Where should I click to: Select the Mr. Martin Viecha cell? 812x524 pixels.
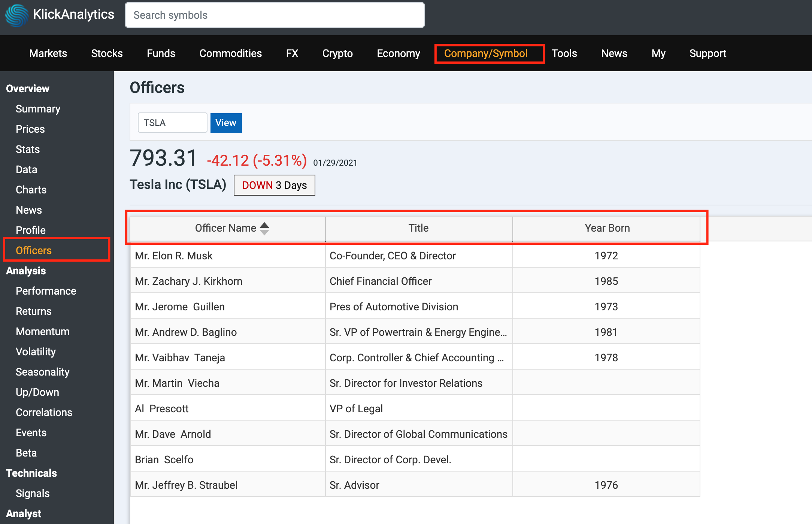click(x=228, y=383)
